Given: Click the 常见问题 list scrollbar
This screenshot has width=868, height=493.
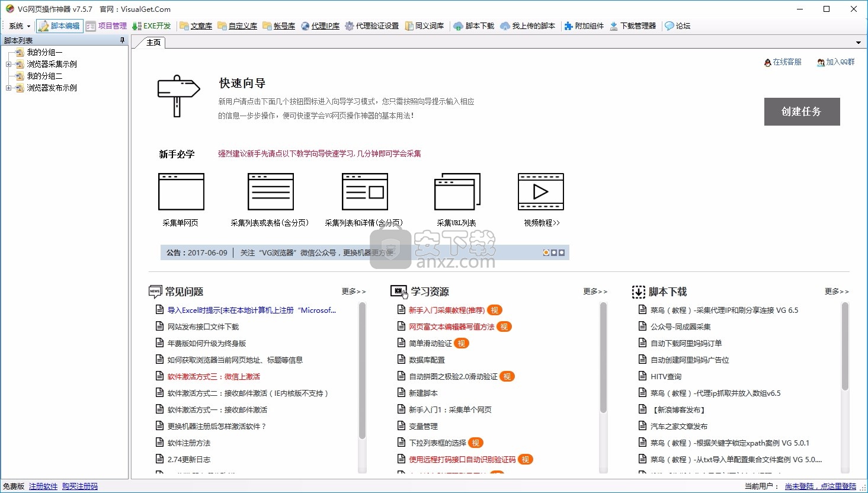Looking at the screenshot, I should (362, 370).
